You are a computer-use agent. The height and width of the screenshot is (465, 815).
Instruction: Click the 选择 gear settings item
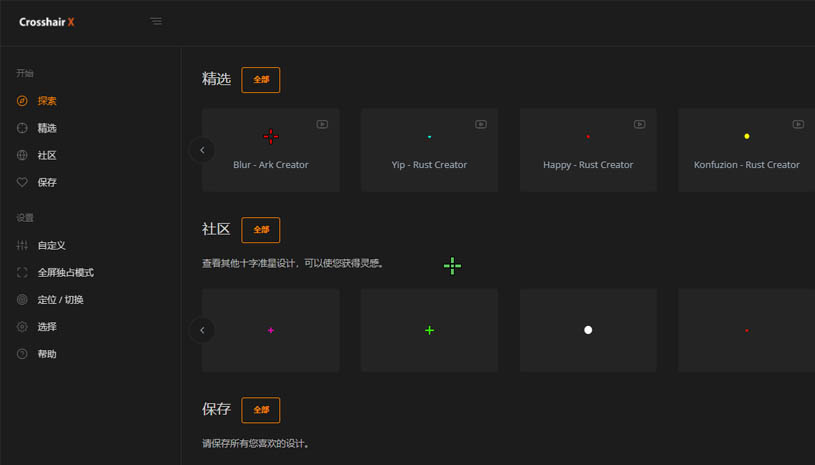(46, 326)
